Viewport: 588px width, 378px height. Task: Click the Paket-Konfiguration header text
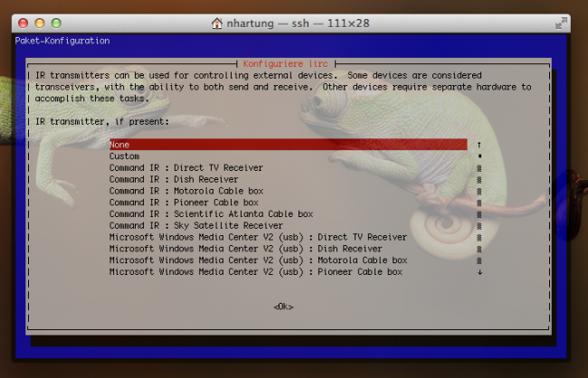coord(62,41)
